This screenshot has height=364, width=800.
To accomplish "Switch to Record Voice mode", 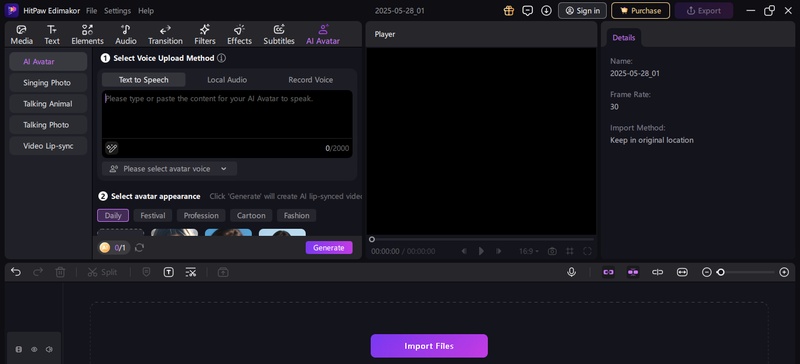I will (311, 80).
